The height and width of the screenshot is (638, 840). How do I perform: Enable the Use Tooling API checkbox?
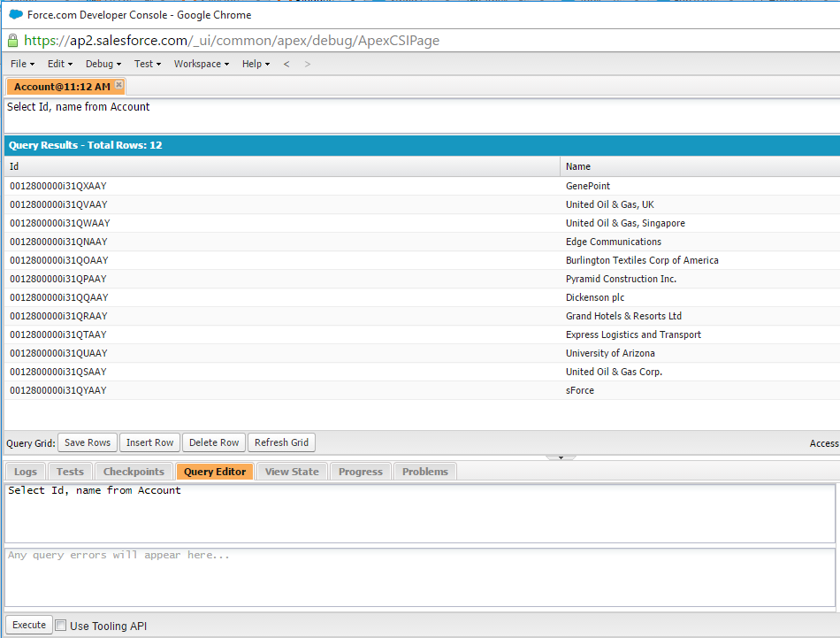click(x=60, y=625)
